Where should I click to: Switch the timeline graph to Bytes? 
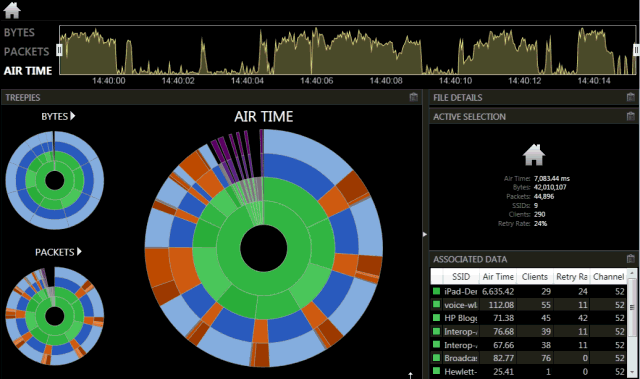(19, 33)
